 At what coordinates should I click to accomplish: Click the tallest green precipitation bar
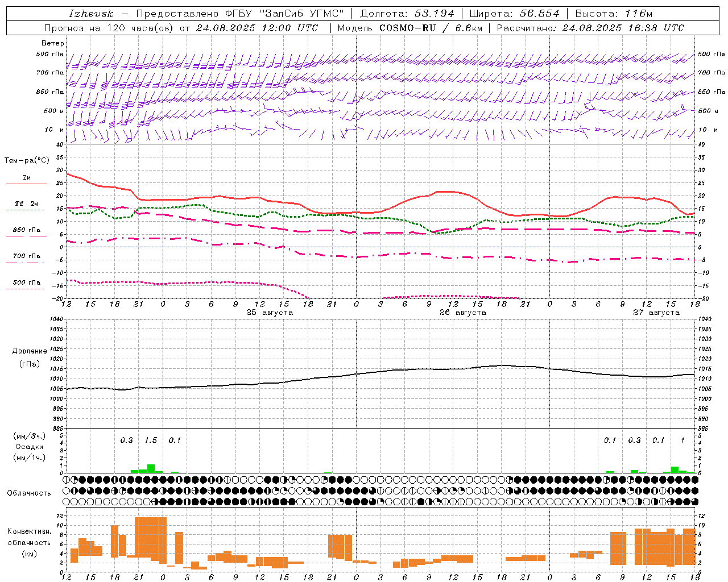point(151,469)
